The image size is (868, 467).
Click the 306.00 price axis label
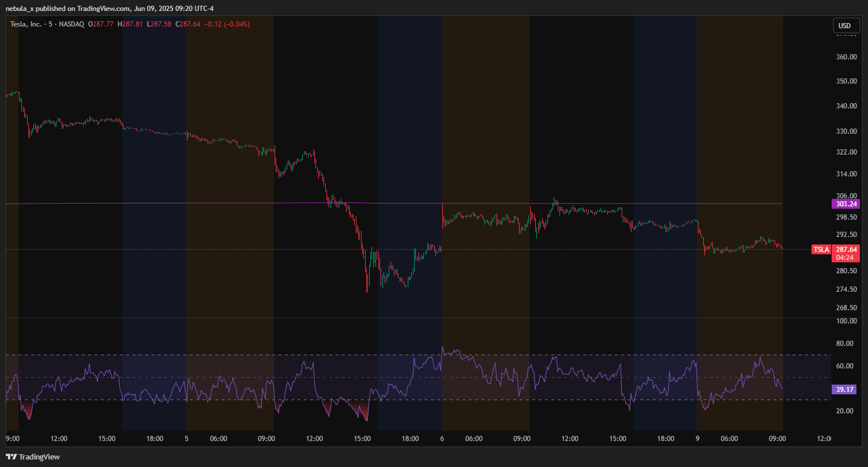pos(846,195)
